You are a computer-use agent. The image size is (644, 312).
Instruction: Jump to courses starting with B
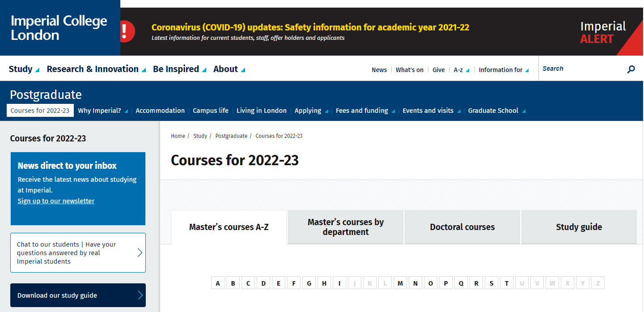point(233,283)
